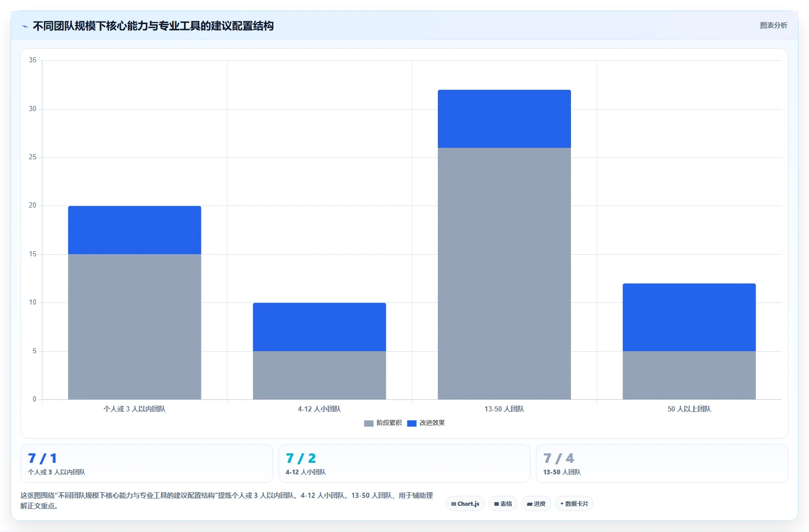
Task: Click the blue bar segment for 个人或 3 人以内团队
Action: pos(135,230)
